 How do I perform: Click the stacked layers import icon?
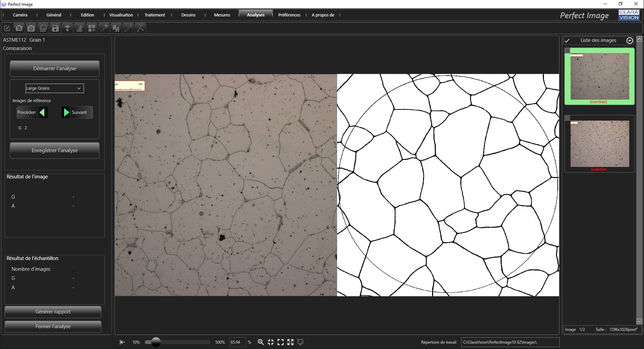pyautogui.click(x=80, y=28)
